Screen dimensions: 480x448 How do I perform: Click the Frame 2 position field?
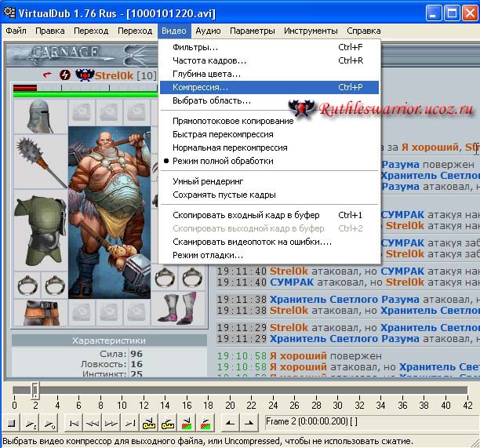[371, 422]
